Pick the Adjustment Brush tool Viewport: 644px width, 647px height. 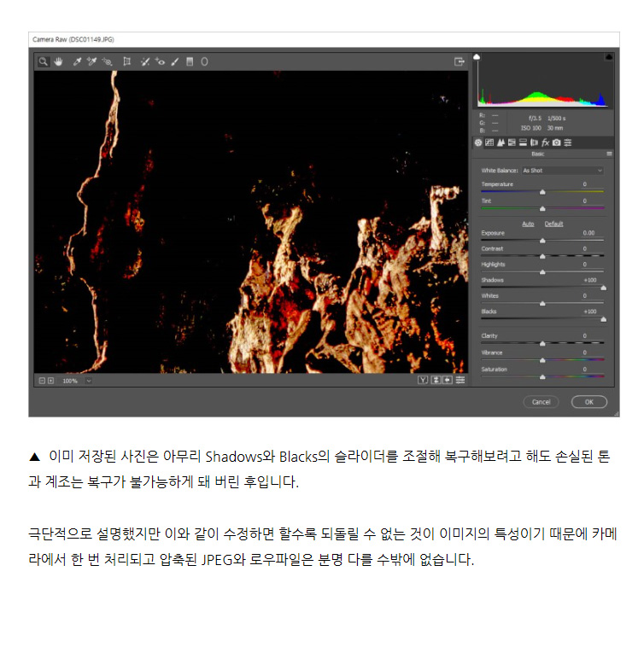click(175, 62)
